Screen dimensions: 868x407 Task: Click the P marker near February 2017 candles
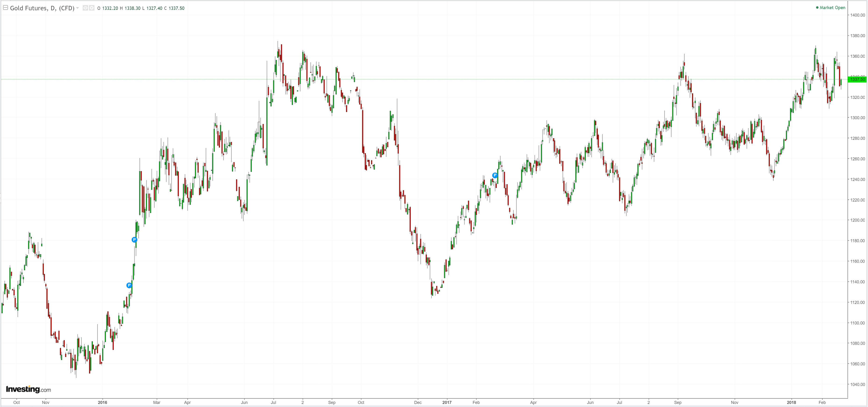[495, 175]
